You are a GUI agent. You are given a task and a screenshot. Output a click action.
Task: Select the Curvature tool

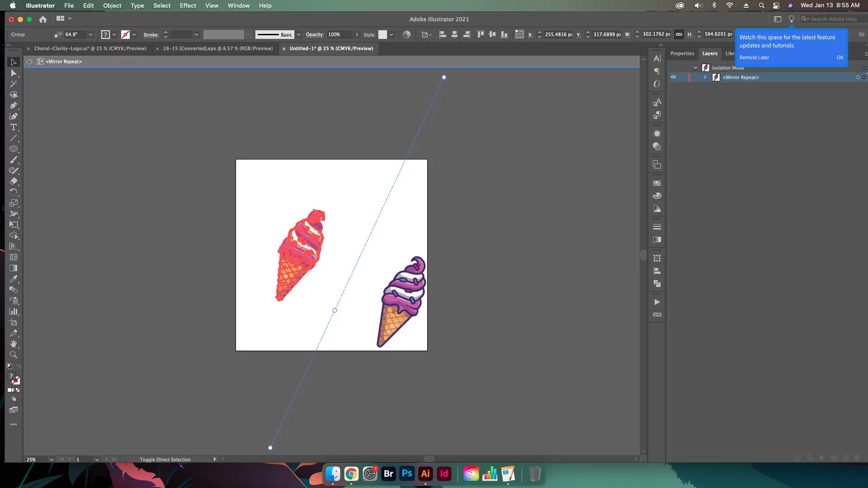13,117
